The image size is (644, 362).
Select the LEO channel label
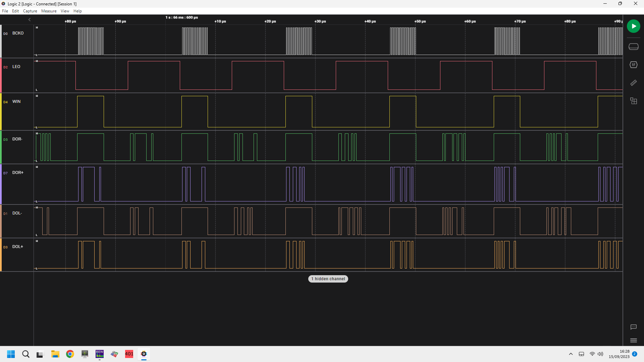pos(16,67)
